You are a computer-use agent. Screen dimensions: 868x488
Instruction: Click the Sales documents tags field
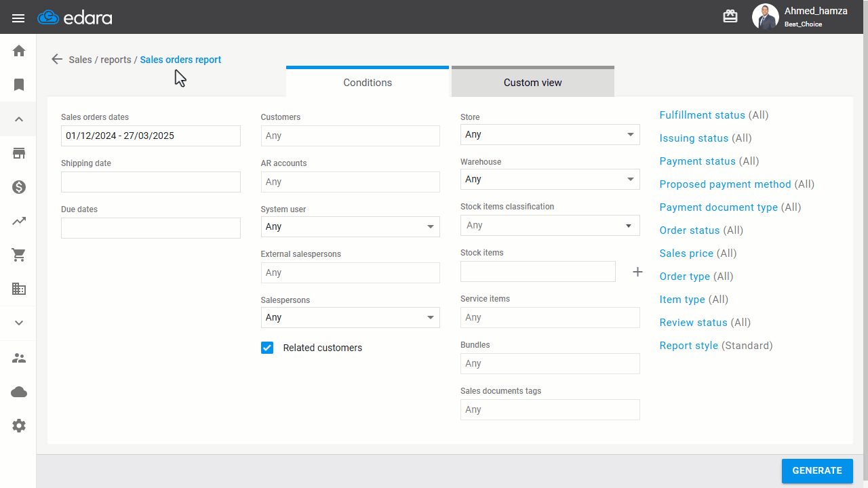(x=550, y=409)
